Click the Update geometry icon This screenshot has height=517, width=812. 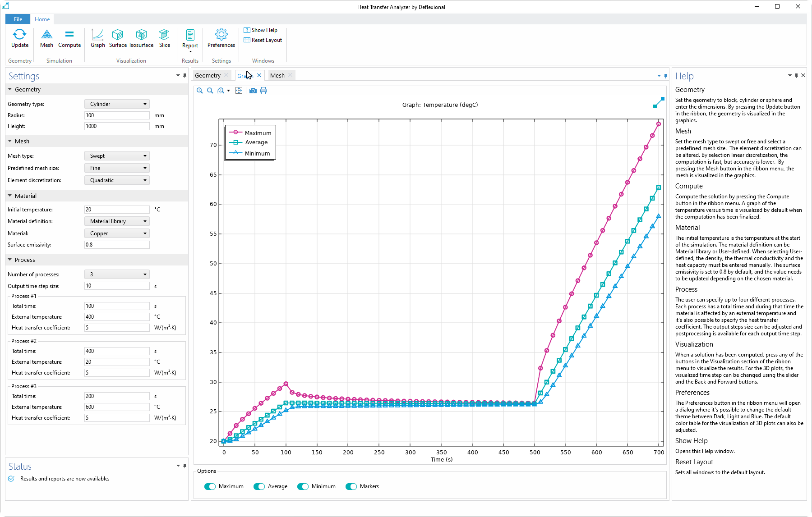(20, 38)
